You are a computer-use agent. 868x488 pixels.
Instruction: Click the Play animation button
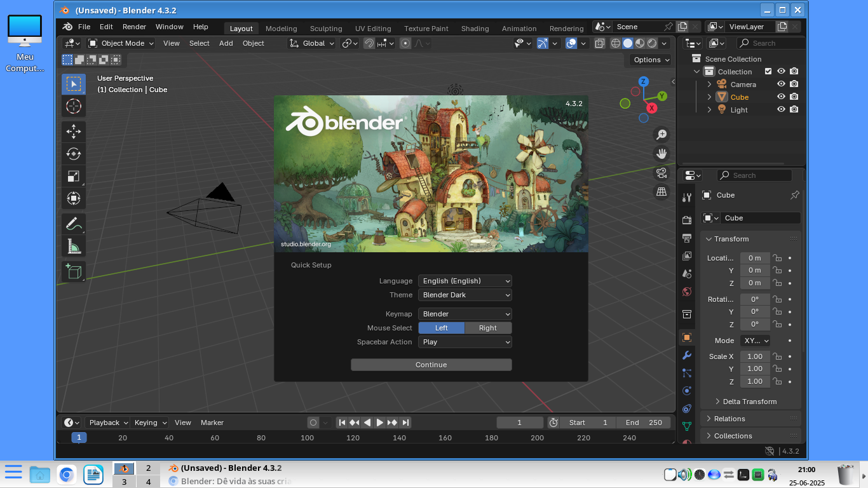pyautogui.click(x=380, y=423)
